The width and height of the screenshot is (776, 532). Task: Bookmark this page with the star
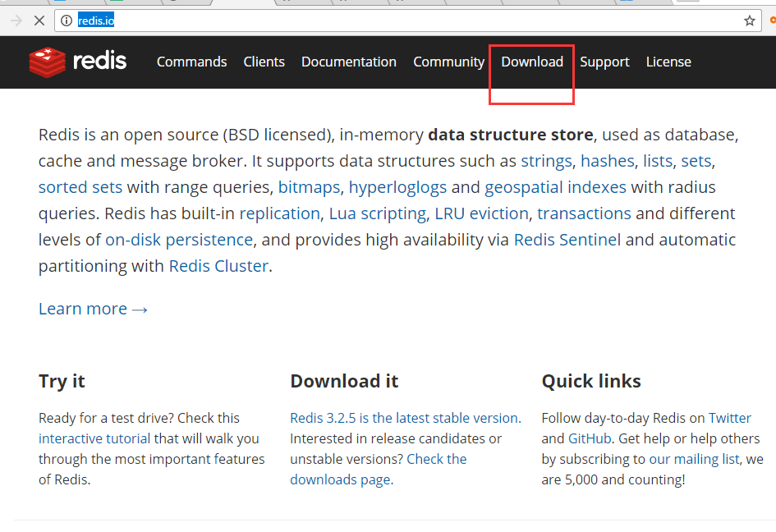[x=749, y=21]
